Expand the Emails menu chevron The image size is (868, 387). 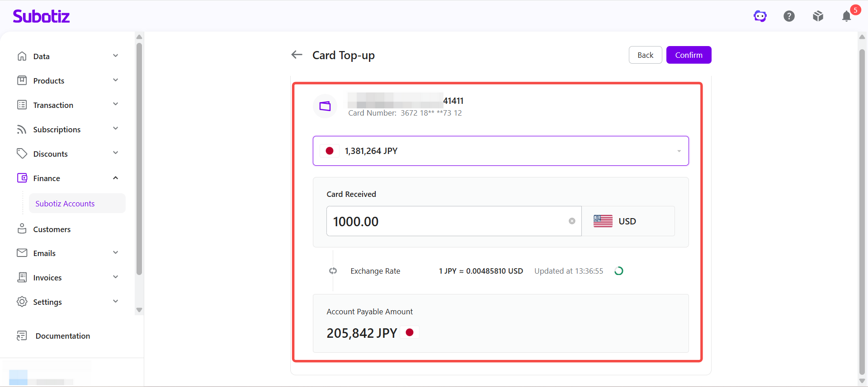116,253
